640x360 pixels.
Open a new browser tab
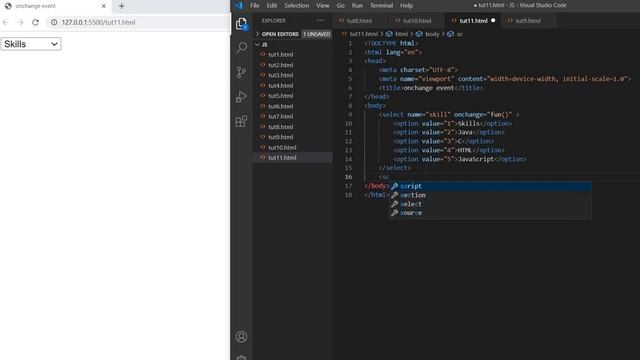coord(121,6)
